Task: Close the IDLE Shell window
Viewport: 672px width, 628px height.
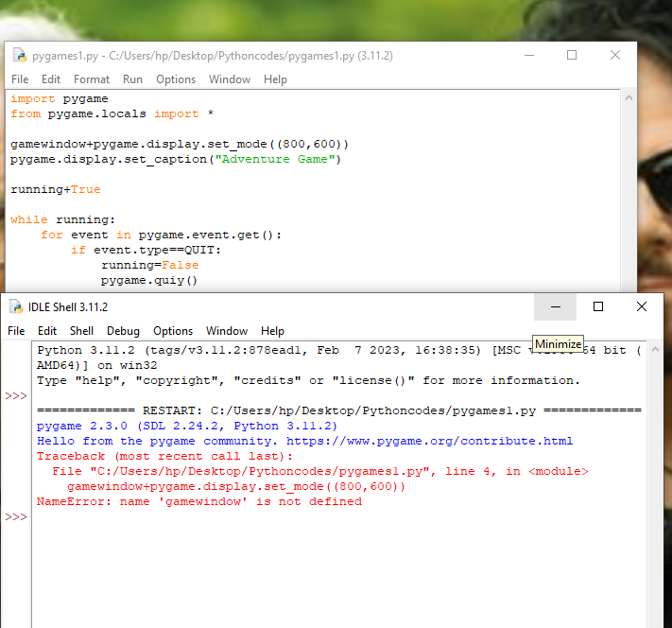Action: pos(642,307)
